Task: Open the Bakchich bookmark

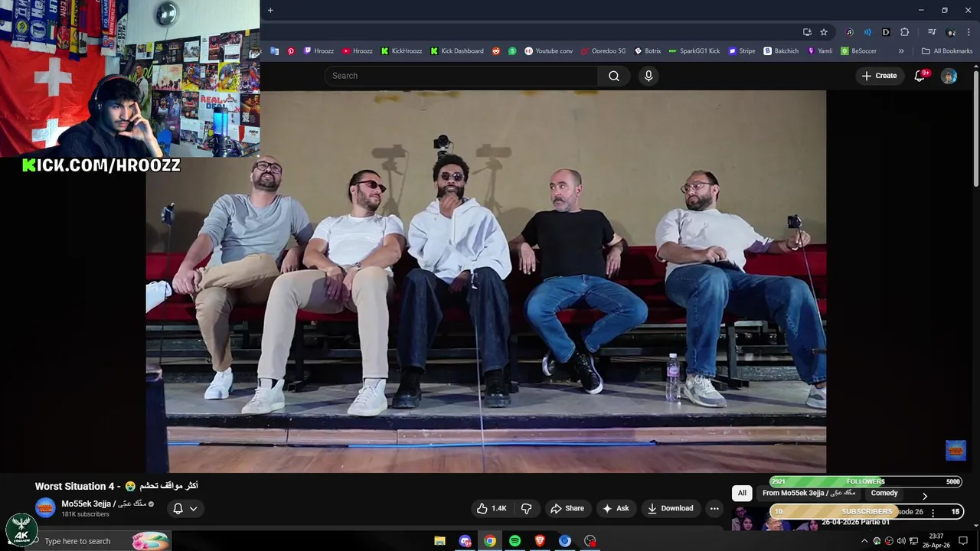Action: click(781, 51)
